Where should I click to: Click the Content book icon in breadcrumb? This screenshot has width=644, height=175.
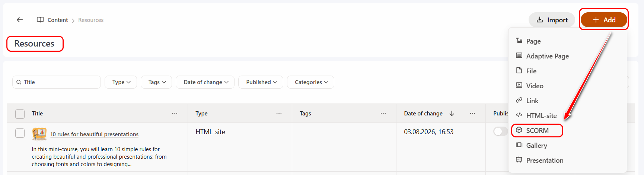40,20
